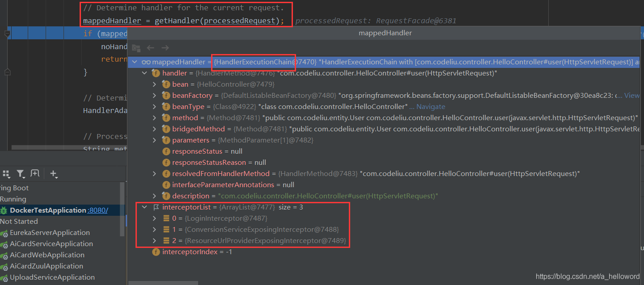Screen dimensions: 644x285
Task: Click the set inspection root folder icon
Action: [x=136, y=48]
